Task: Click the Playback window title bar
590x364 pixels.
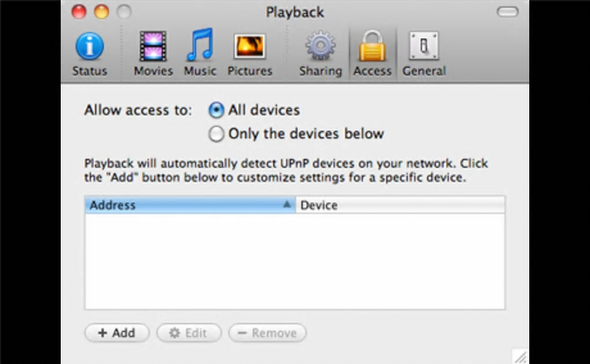Action: 295,12
